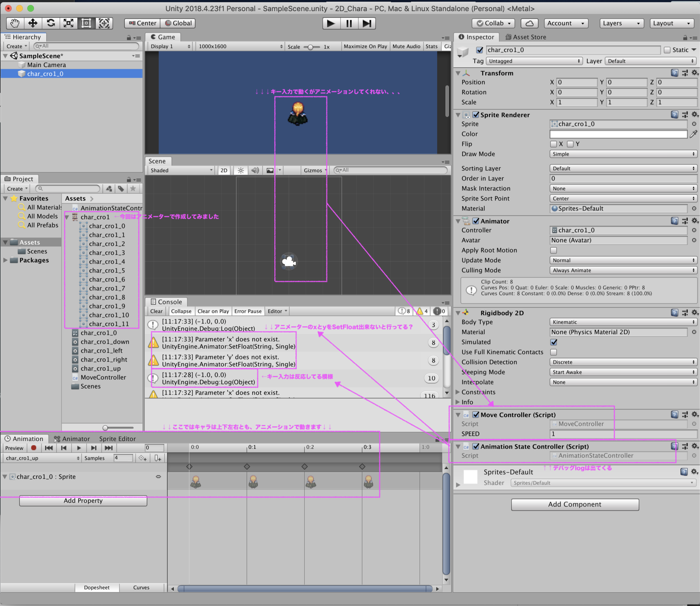This screenshot has width=700, height=606.
Task: Toggle console warnings filter count
Action: (422, 311)
